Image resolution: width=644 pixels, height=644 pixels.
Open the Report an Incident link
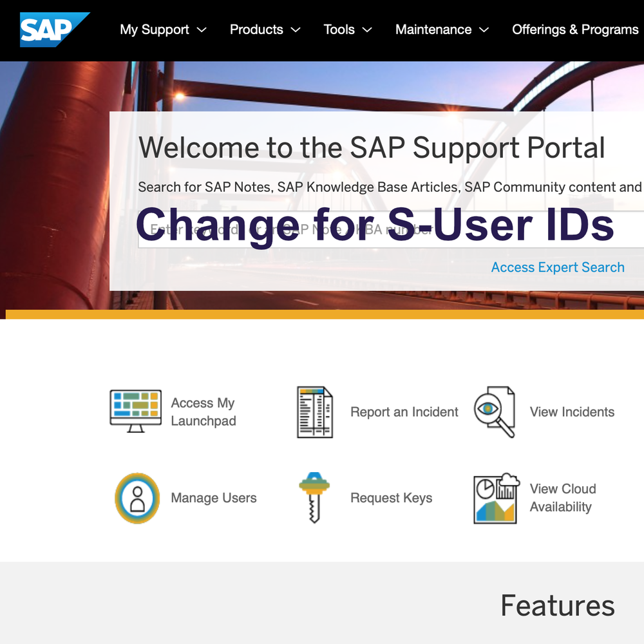click(404, 412)
